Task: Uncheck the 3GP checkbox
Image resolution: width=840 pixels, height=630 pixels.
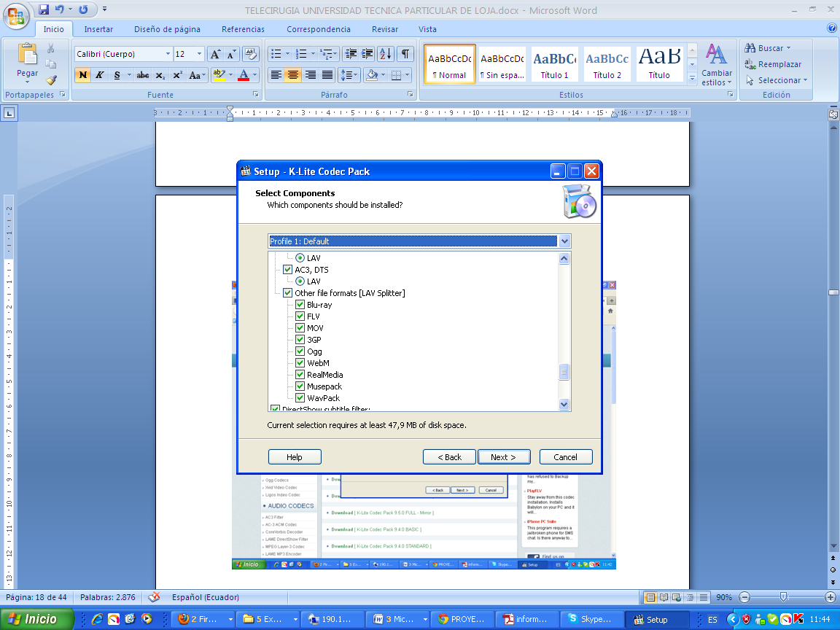Action: (300, 340)
